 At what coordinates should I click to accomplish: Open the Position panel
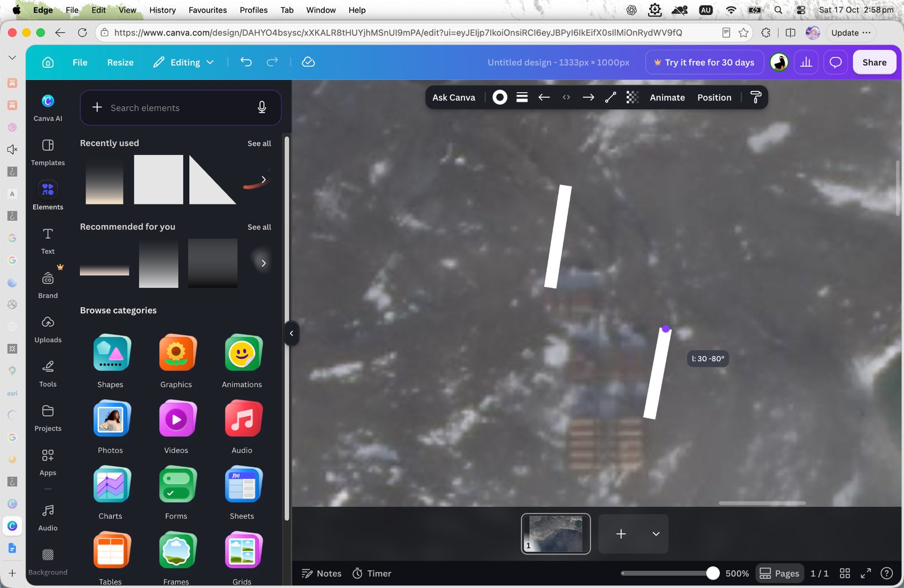pyautogui.click(x=714, y=97)
